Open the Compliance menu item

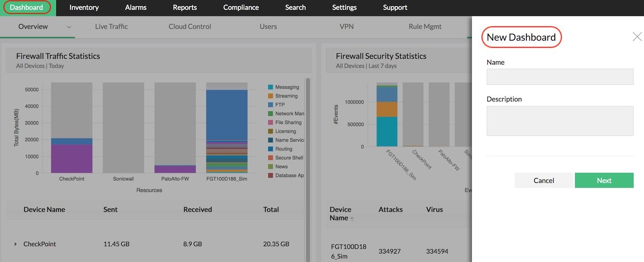coord(241,7)
